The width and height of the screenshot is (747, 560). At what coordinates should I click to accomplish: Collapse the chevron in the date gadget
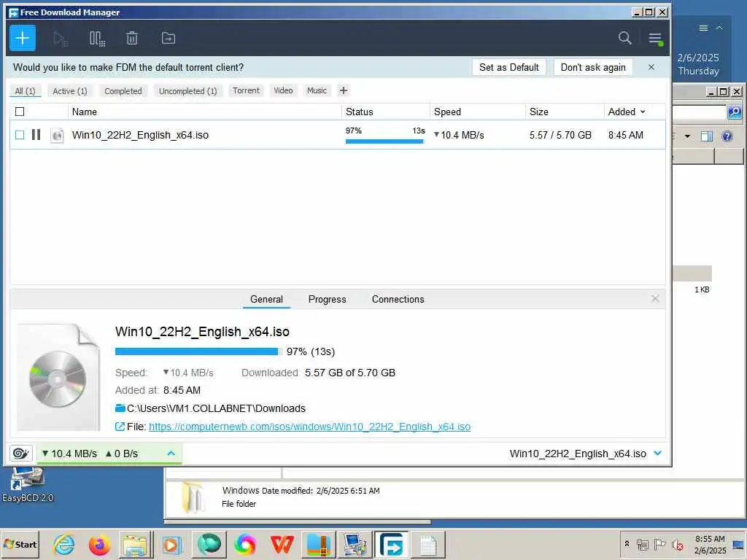point(719,28)
